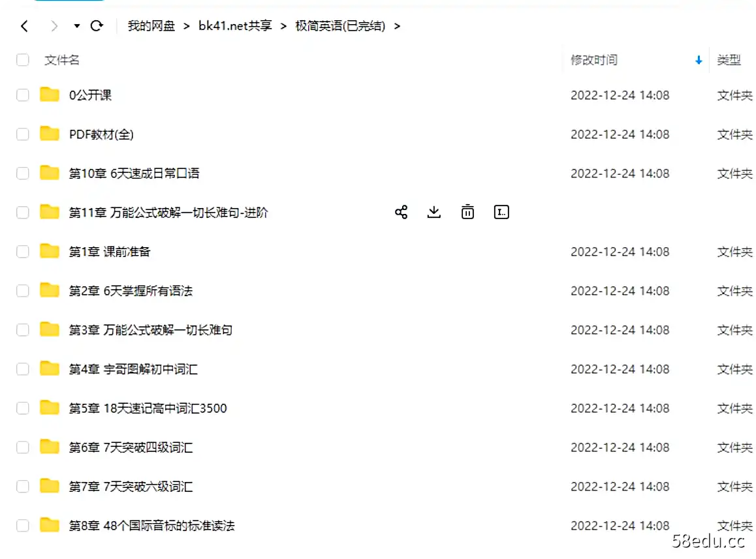Open 第1章 课前准备 name
756x559 pixels.
(x=110, y=252)
